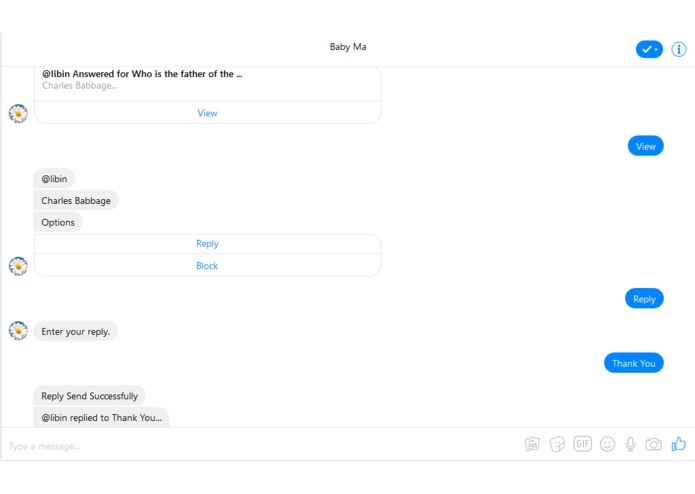Click the daisy avatar beside View card
The width and height of the screenshot is (695, 494).
[x=18, y=113]
